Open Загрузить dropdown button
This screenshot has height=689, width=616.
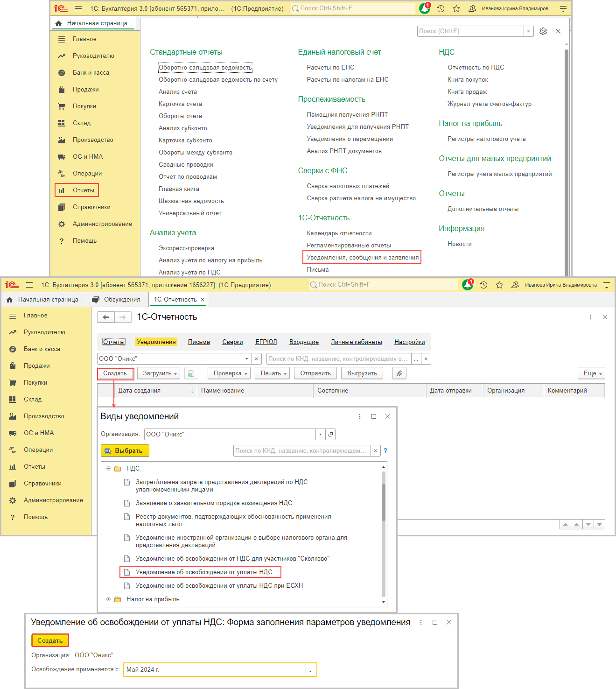pos(160,373)
